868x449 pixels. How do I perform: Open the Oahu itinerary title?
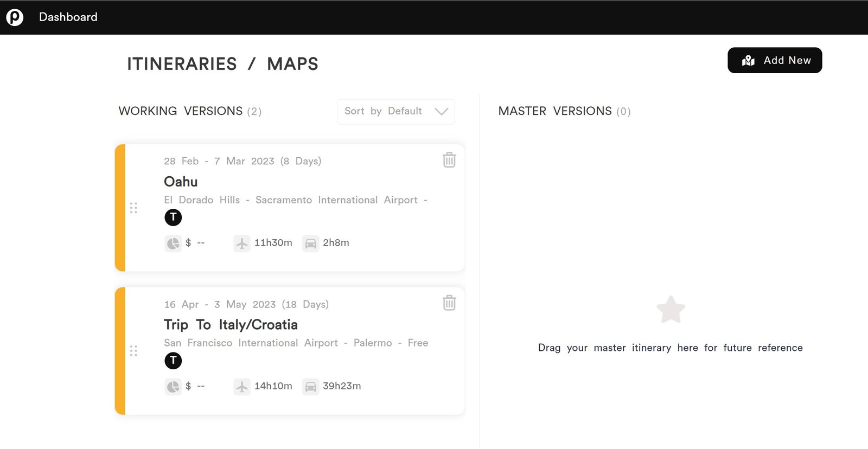pos(181,182)
